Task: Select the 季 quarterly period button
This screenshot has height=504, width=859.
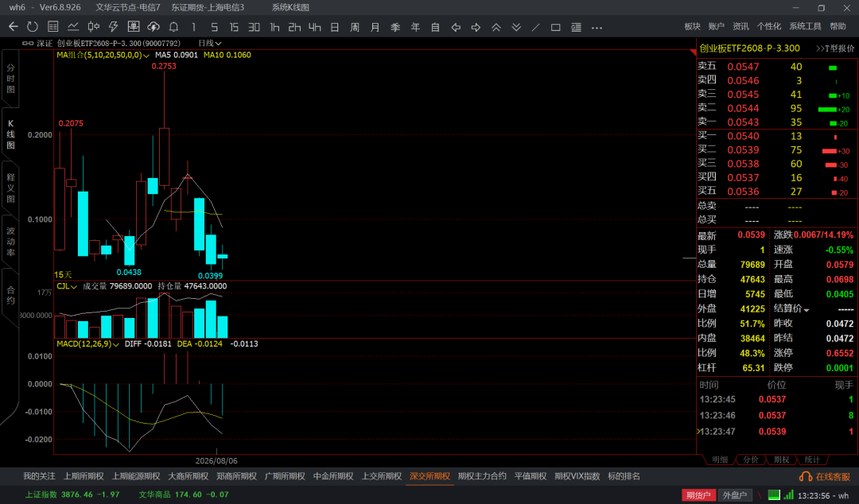Action: tap(395, 27)
